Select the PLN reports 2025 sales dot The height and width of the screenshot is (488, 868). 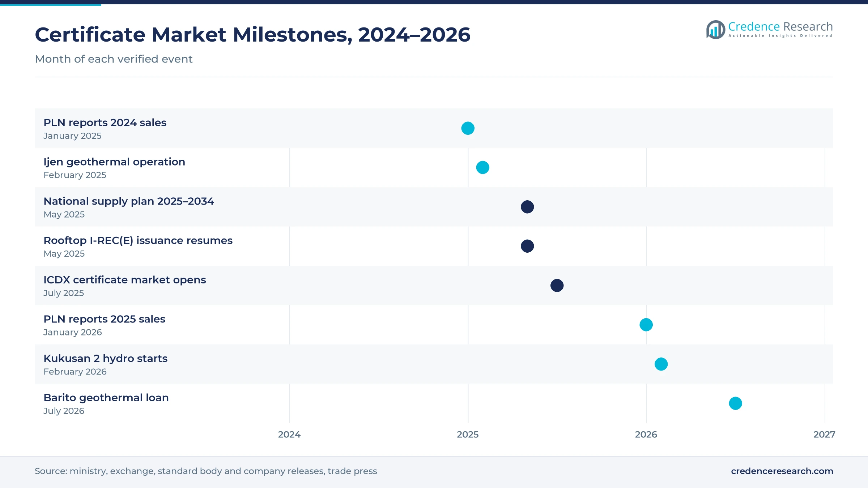(x=646, y=325)
